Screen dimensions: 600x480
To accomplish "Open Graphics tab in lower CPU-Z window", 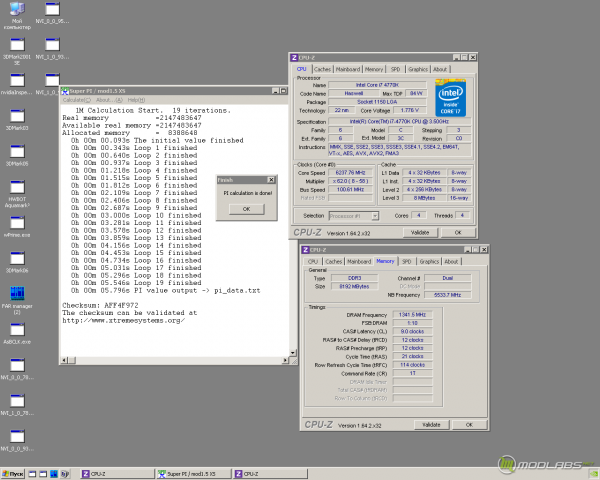I will [x=429, y=261].
